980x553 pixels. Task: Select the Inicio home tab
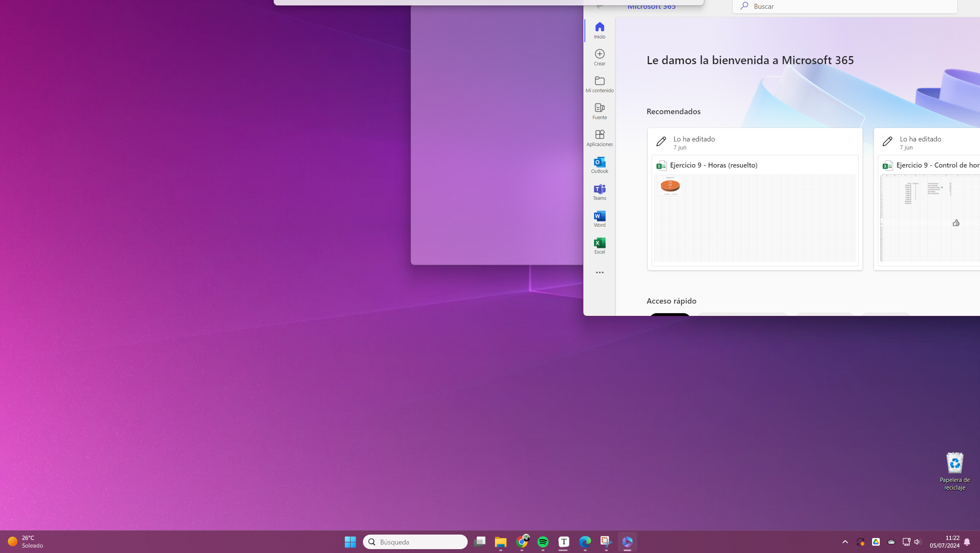(599, 30)
